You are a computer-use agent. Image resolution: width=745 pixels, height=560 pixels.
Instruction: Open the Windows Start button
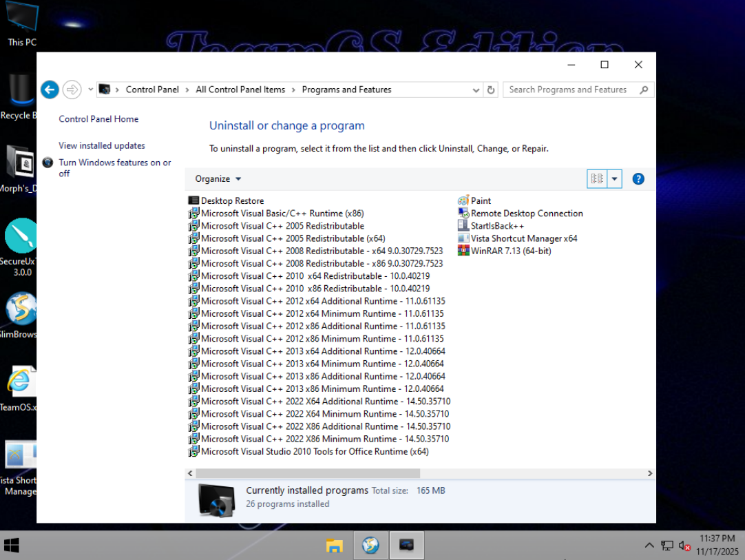(12, 546)
